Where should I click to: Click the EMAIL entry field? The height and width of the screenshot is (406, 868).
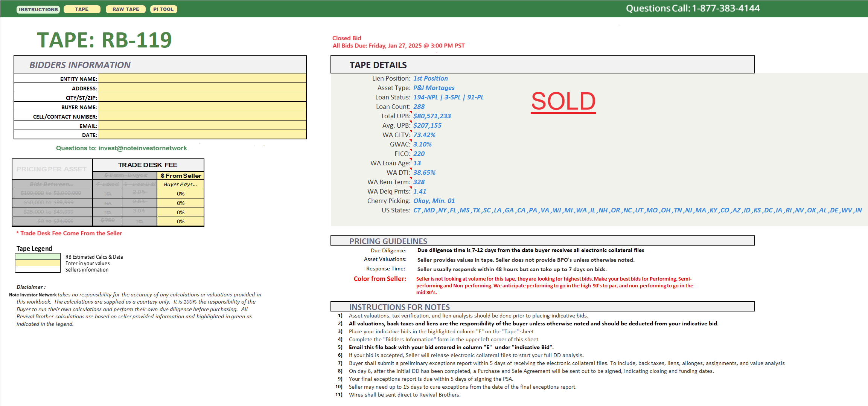click(202, 125)
